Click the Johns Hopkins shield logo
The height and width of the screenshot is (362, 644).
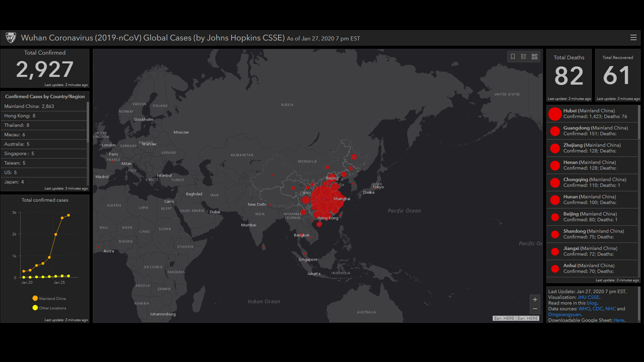(10, 38)
